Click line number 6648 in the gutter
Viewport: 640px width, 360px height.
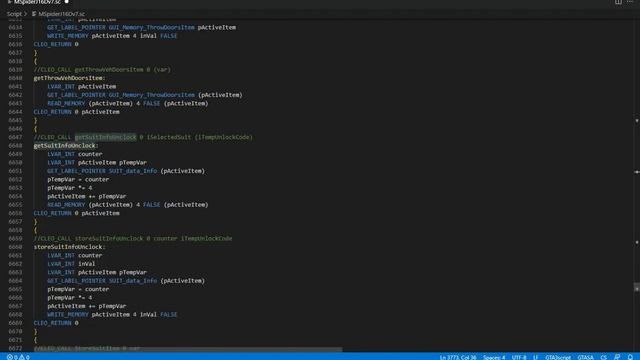pos(15,146)
